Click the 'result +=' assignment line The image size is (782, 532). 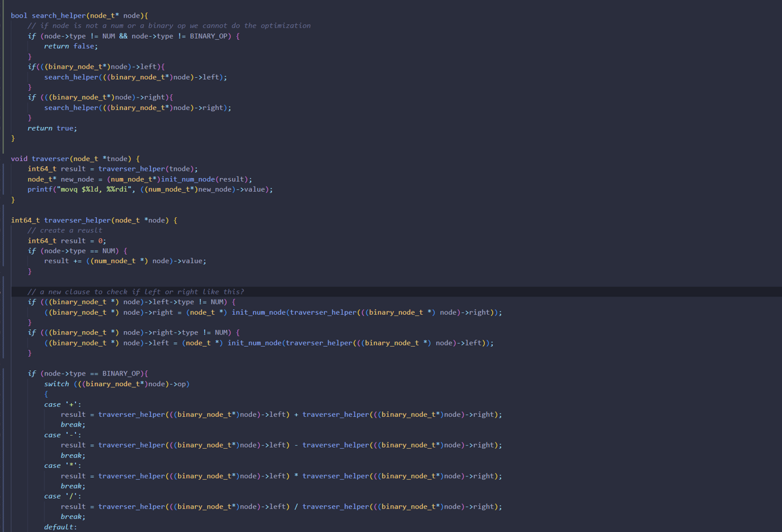[x=124, y=261]
